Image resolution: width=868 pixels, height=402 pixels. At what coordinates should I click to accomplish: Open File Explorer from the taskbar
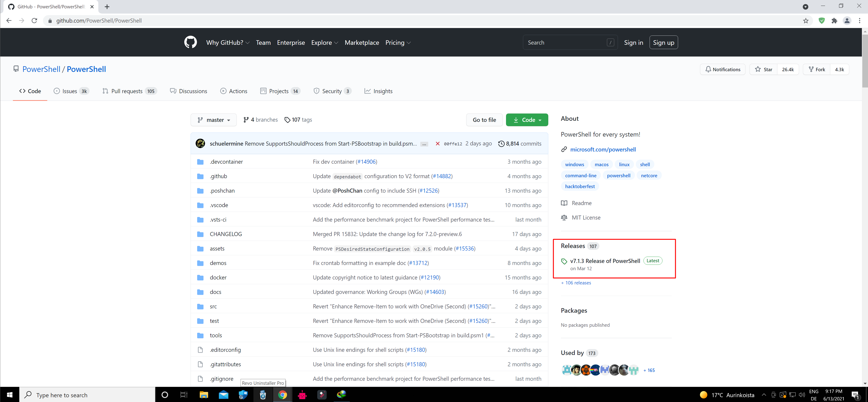[x=203, y=395]
